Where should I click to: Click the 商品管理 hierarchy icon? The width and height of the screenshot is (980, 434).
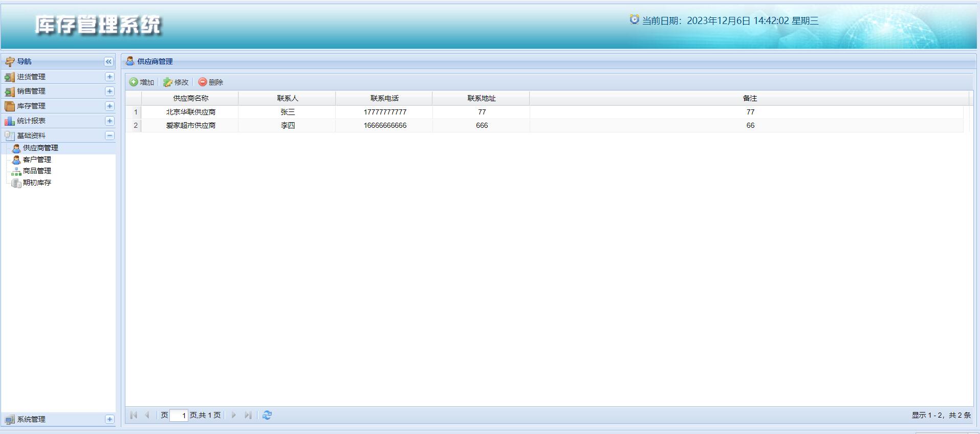click(16, 171)
